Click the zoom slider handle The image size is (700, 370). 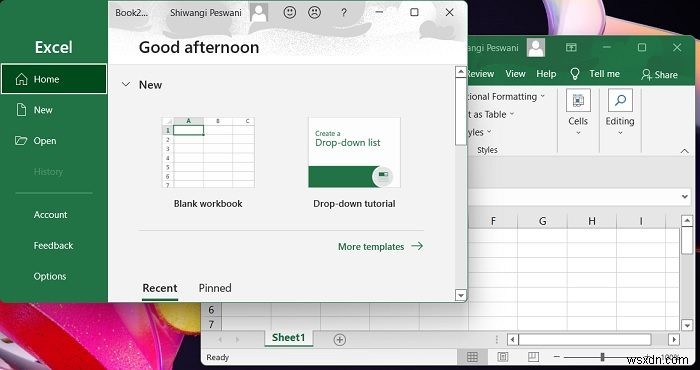coord(603,357)
